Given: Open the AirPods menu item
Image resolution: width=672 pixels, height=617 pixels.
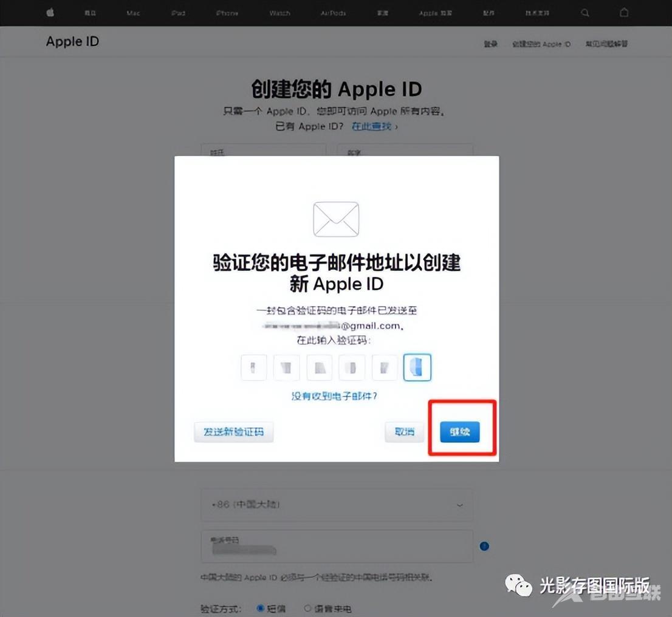Looking at the screenshot, I should (333, 13).
